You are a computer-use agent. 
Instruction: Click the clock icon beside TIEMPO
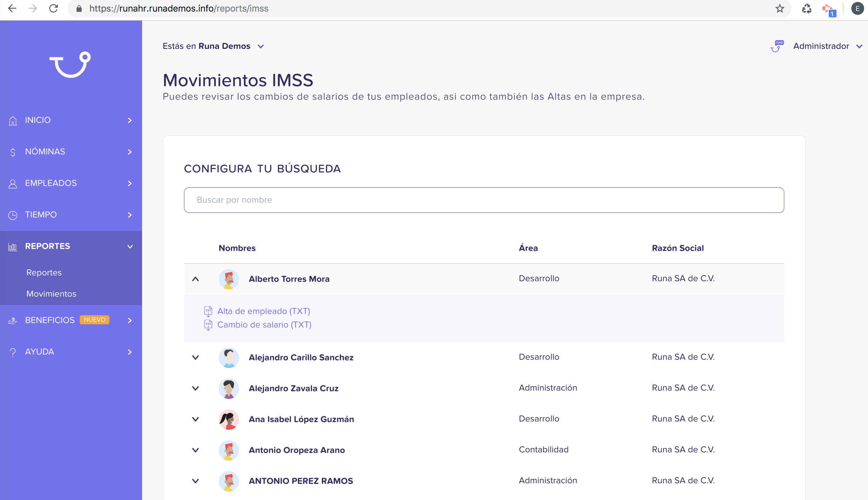click(13, 215)
